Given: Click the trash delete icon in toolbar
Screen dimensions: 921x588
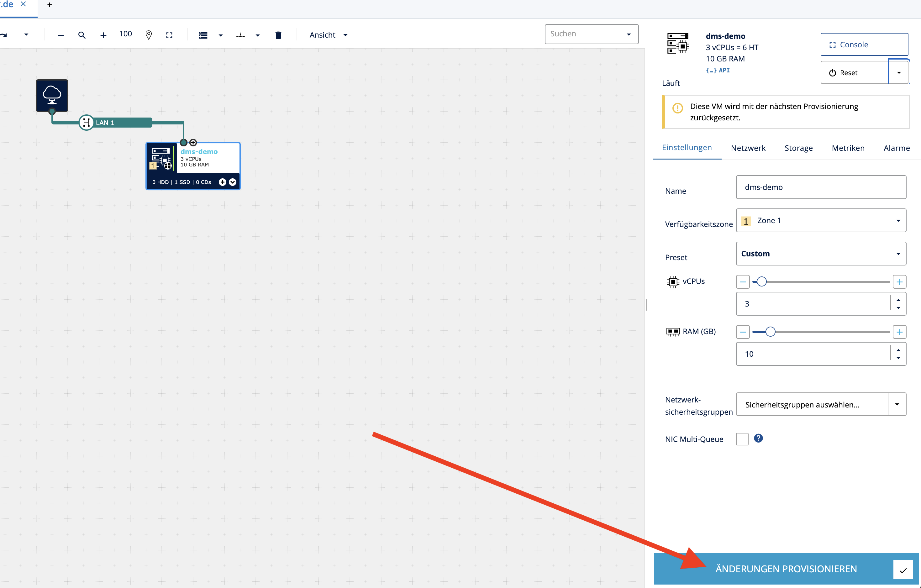Looking at the screenshot, I should (278, 35).
